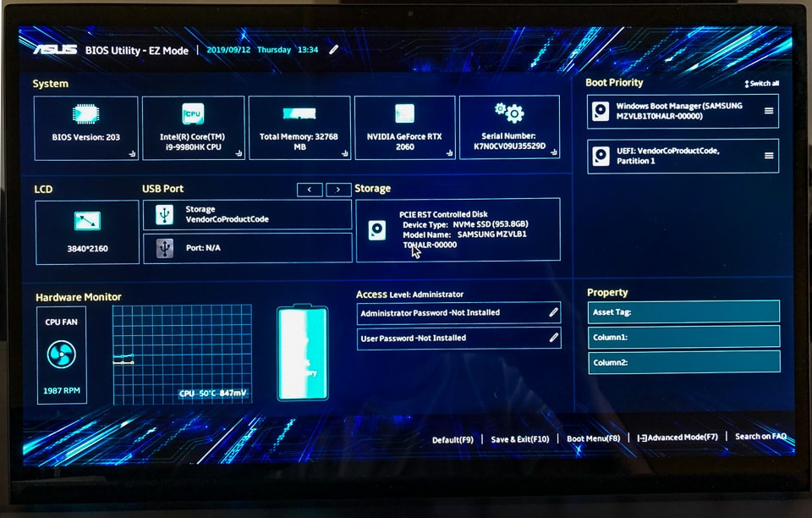Viewport: 812px width, 518px height.
Task: Click the date 2019/09/12
Action: pos(228,50)
